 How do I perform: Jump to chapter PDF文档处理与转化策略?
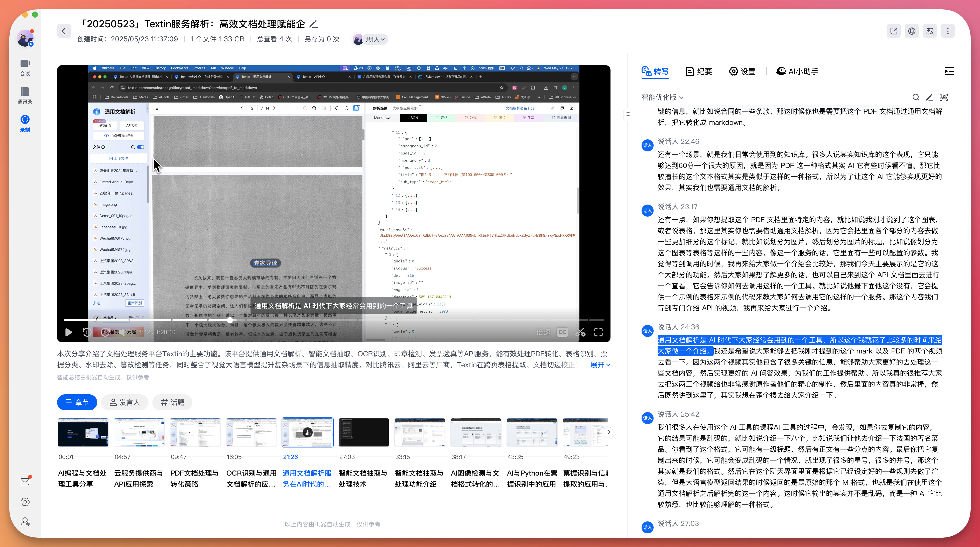(x=194, y=479)
